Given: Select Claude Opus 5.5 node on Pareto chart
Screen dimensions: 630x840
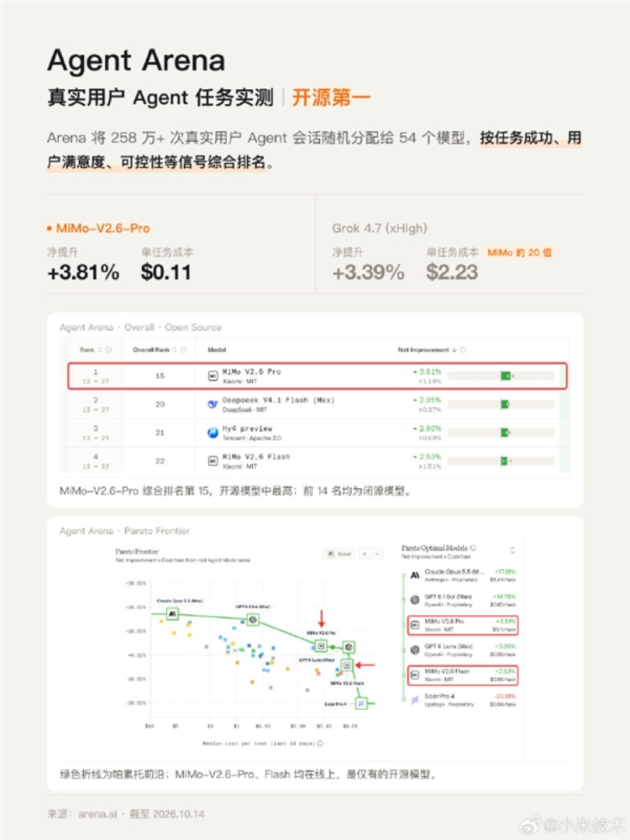Looking at the screenshot, I should 172,614.
